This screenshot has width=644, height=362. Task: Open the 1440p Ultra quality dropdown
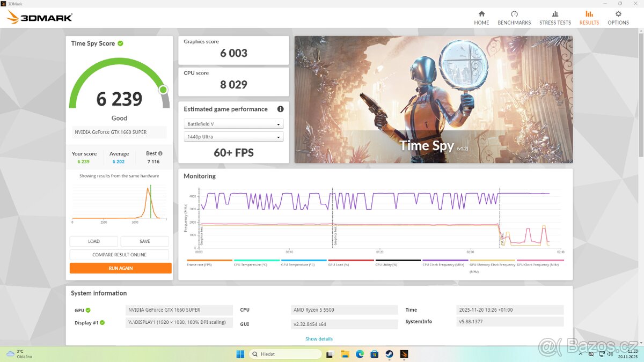(x=233, y=136)
